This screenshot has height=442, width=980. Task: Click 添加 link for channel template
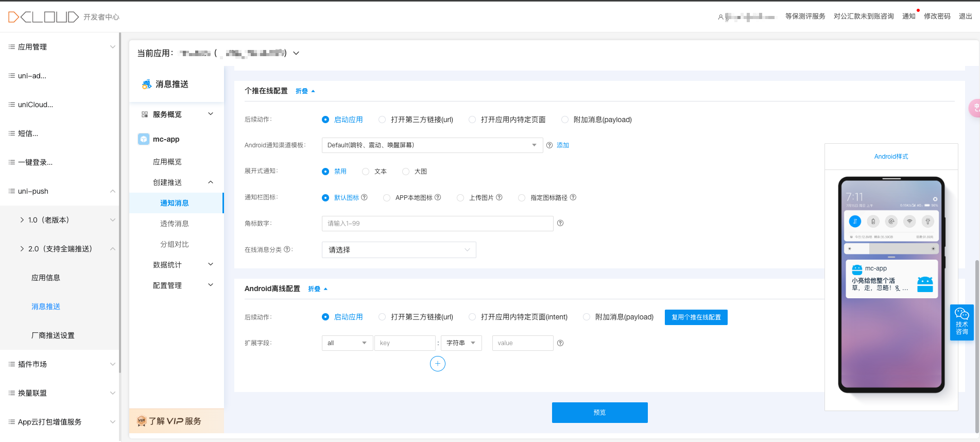pos(563,145)
